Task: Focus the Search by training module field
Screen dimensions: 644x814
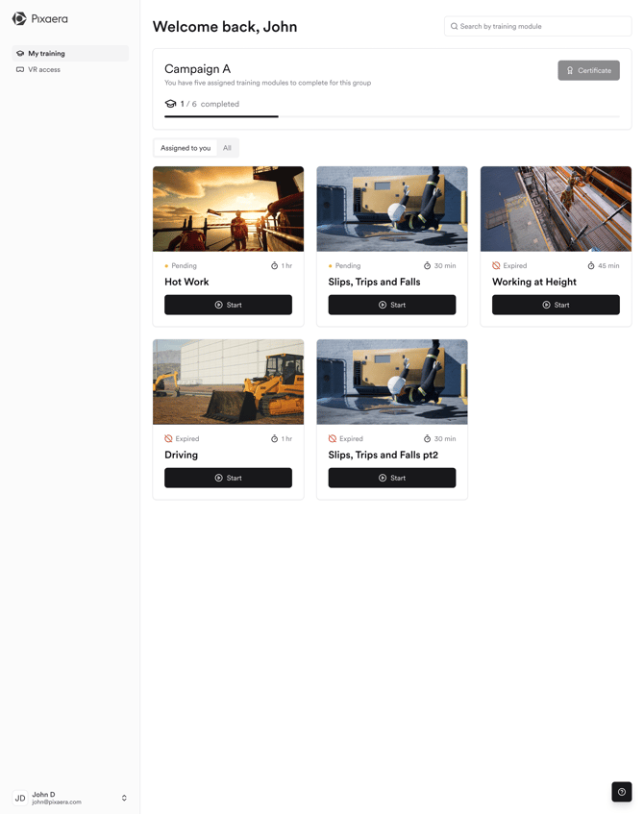Action: coord(542,27)
